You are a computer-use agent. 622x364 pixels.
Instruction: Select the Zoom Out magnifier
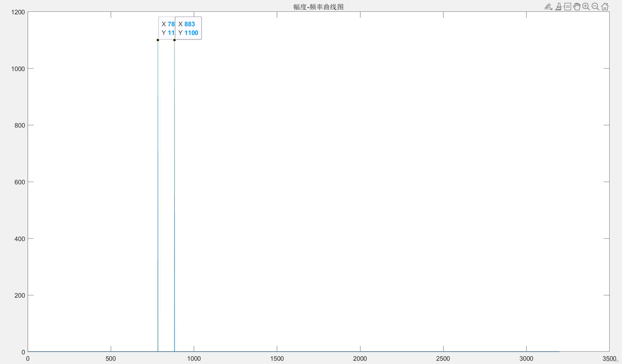tap(595, 7)
